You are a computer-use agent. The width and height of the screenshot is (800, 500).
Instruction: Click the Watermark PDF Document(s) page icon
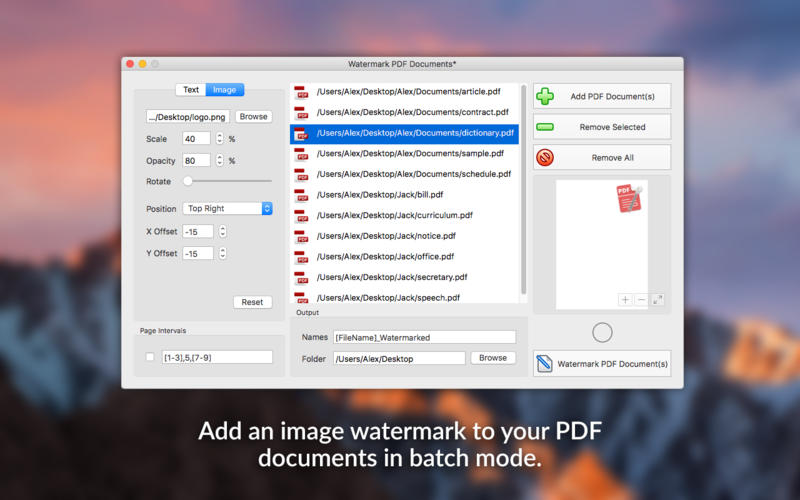(544, 364)
